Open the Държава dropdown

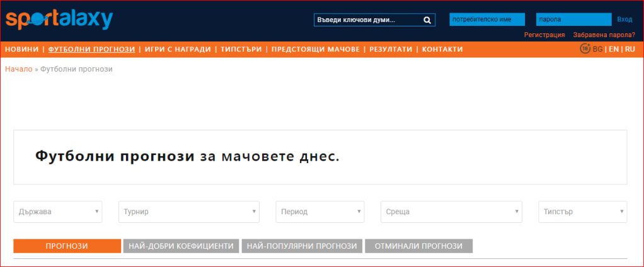pyautogui.click(x=58, y=212)
